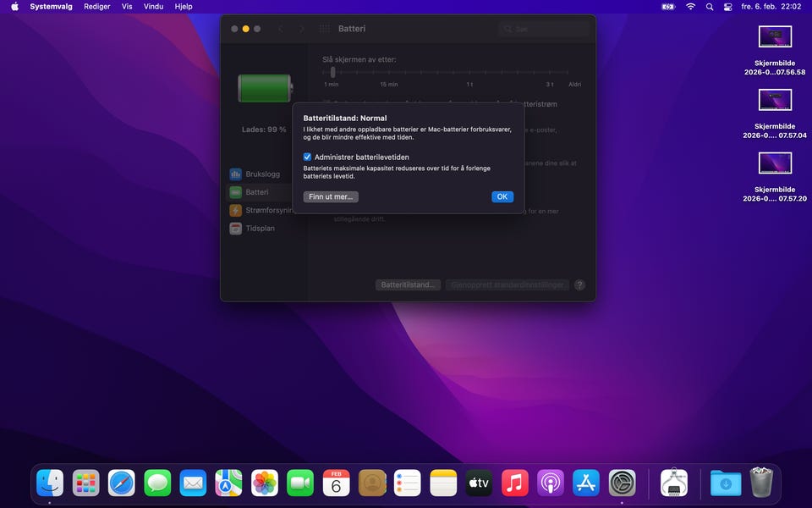Toggle 'Administrer batterilevetiden' checkbox

[x=308, y=157]
